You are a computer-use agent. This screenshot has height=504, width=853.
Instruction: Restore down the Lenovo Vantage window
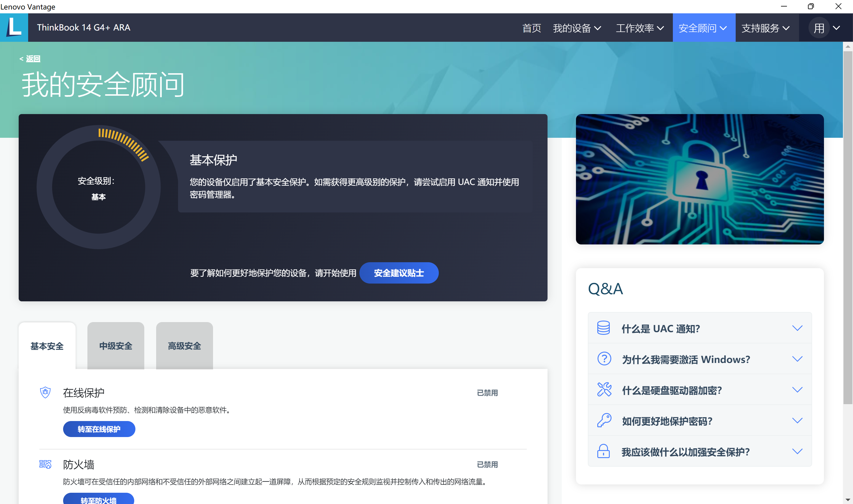[x=811, y=7]
